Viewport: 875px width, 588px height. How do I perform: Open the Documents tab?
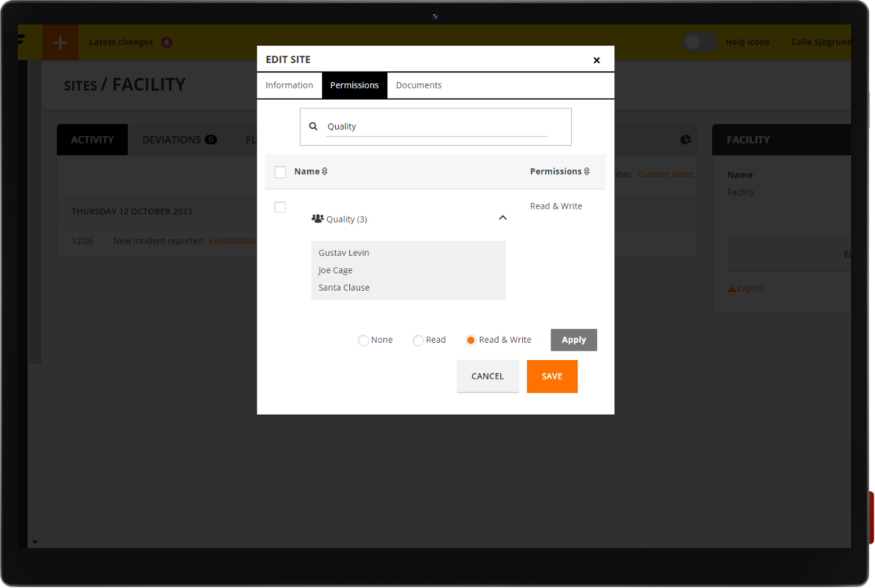(419, 85)
